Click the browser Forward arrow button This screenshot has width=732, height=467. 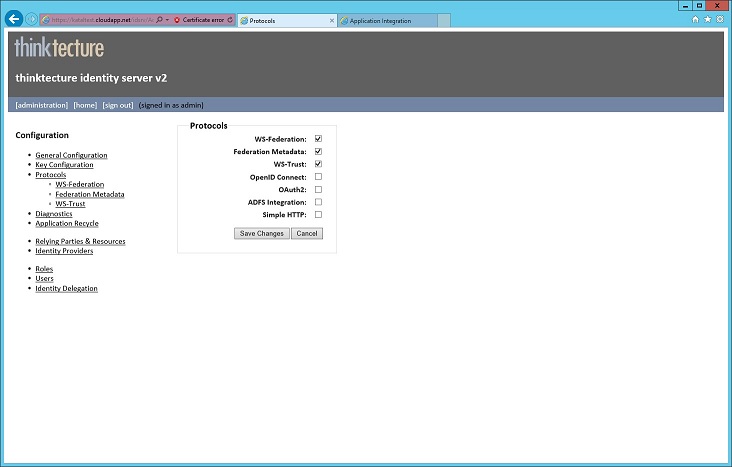pyautogui.click(x=31, y=20)
